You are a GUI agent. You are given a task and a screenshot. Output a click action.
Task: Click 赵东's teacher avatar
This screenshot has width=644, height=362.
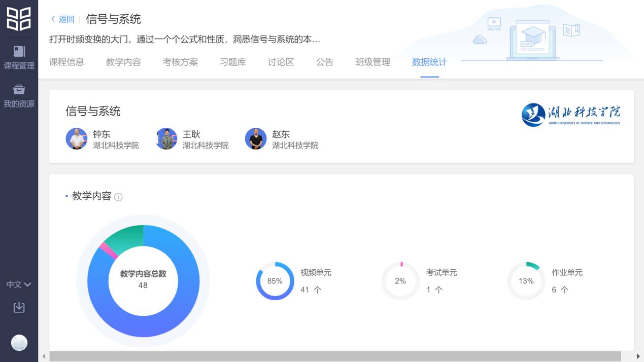pyautogui.click(x=256, y=139)
